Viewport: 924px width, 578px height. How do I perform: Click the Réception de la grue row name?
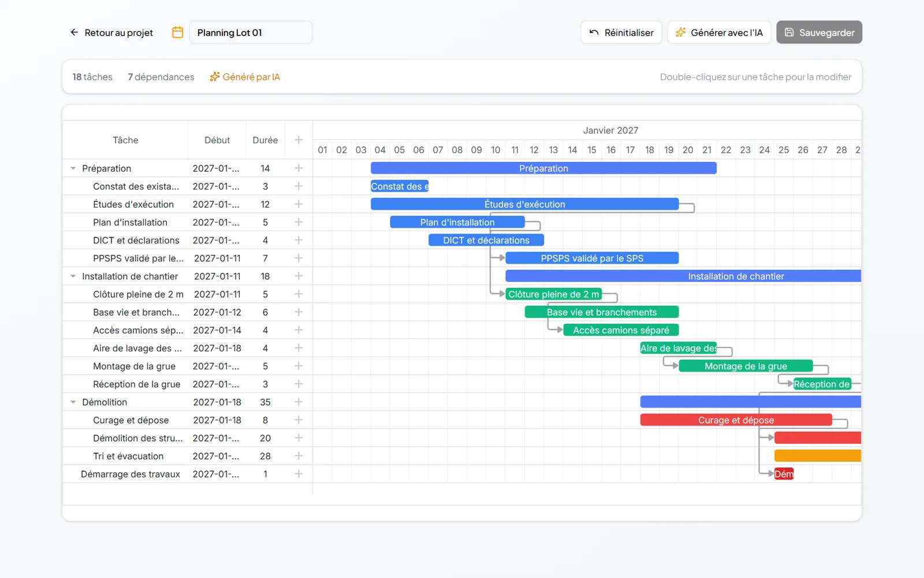point(137,384)
